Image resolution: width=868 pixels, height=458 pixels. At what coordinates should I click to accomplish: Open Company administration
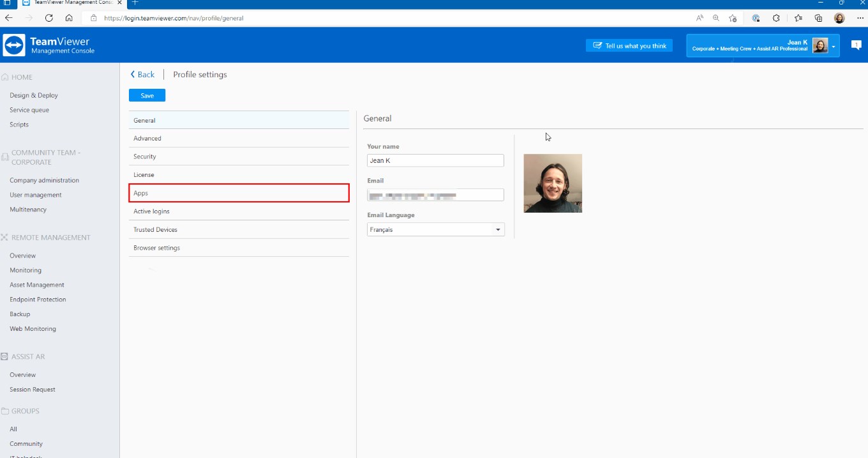(x=45, y=180)
